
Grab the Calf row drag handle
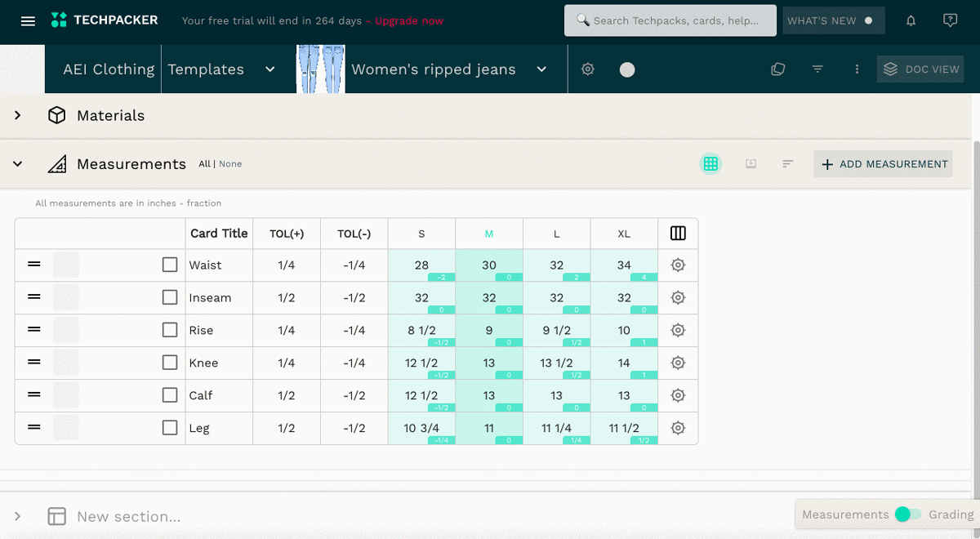pos(34,394)
